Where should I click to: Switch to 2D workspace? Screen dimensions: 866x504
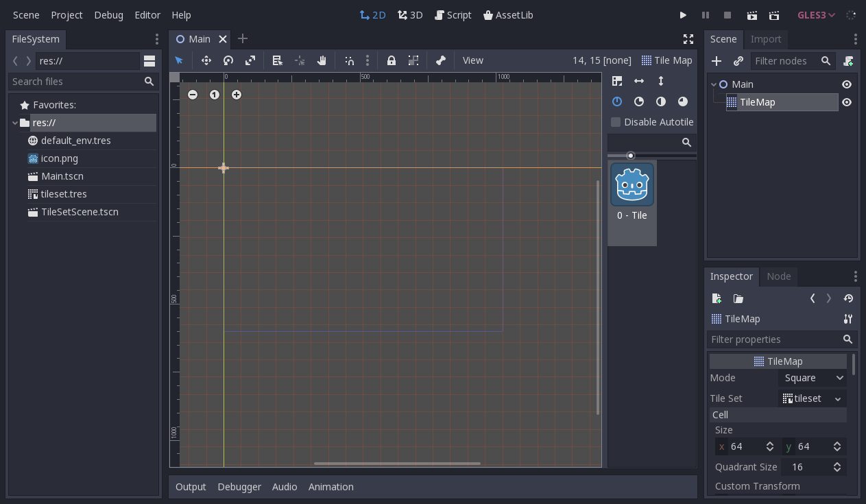click(373, 15)
